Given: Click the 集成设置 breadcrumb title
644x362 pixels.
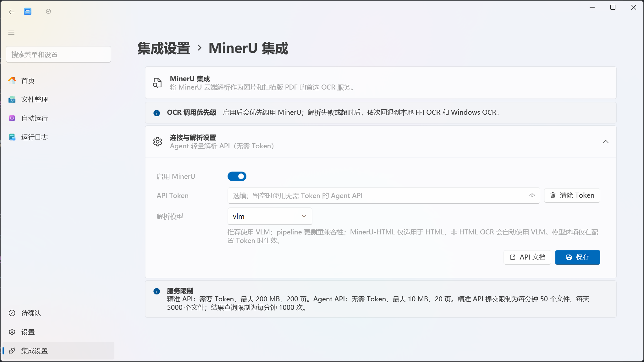Looking at the screenshot, I should coord(164,48).
